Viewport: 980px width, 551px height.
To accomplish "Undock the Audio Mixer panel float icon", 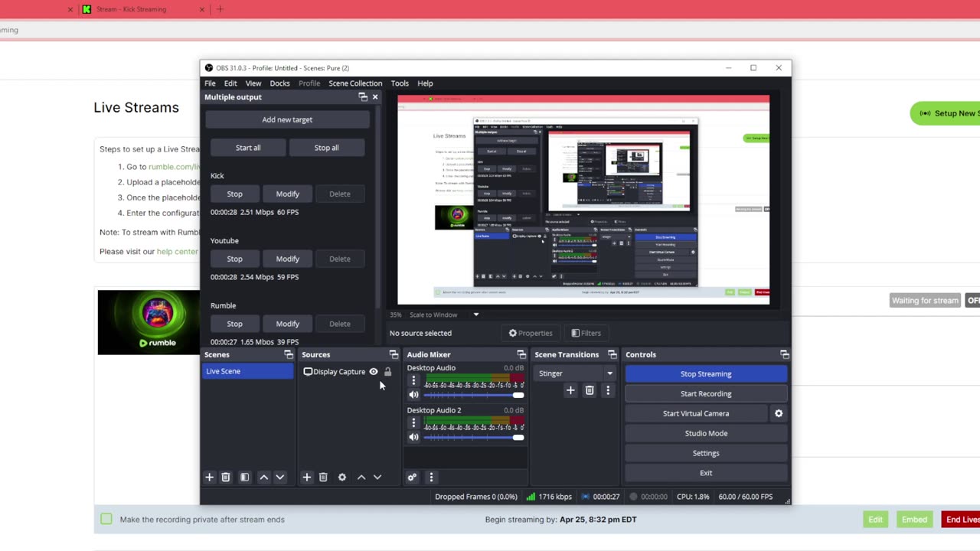I will pos(521,354).
